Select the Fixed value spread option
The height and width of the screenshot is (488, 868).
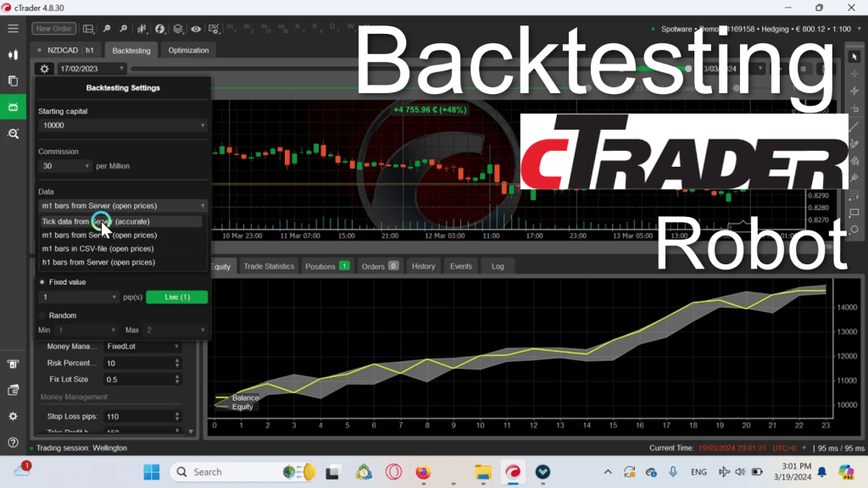click(x=43, y=282)
